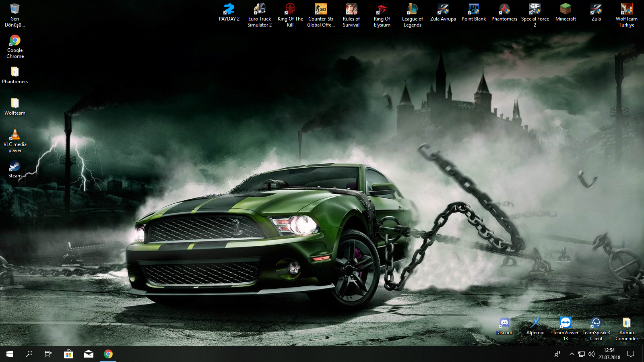
Task: Open Counter-Strike Global Offensive shortcut
Action: [321, 15]
